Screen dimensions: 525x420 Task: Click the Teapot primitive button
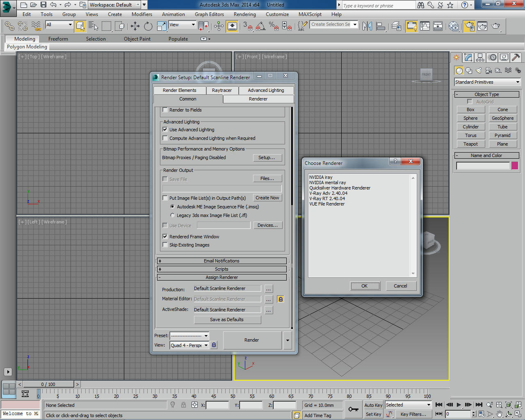pyautogui.click(x=471, y=144)
